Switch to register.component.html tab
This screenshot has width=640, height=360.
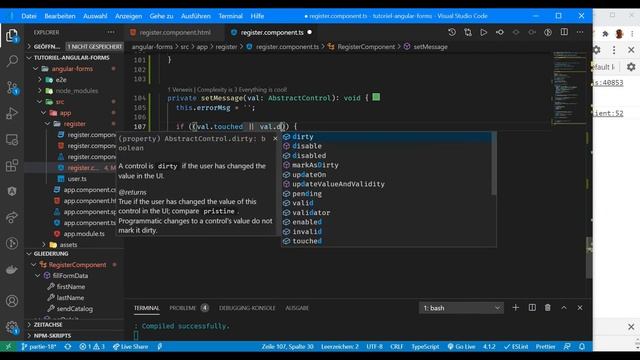(x=176, y=32)
